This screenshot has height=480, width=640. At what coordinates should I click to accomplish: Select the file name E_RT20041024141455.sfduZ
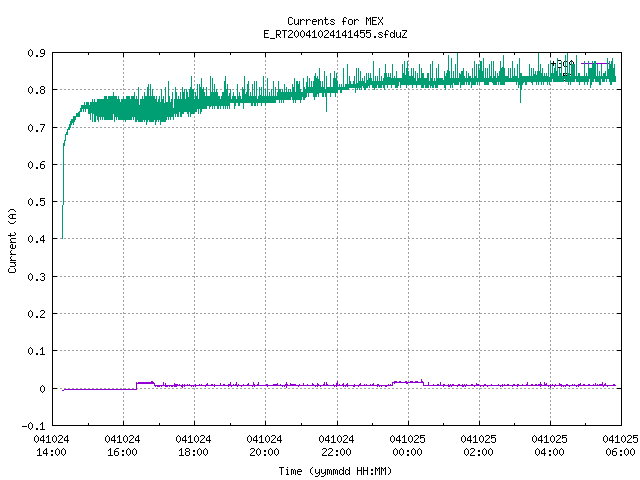[335, 34]
